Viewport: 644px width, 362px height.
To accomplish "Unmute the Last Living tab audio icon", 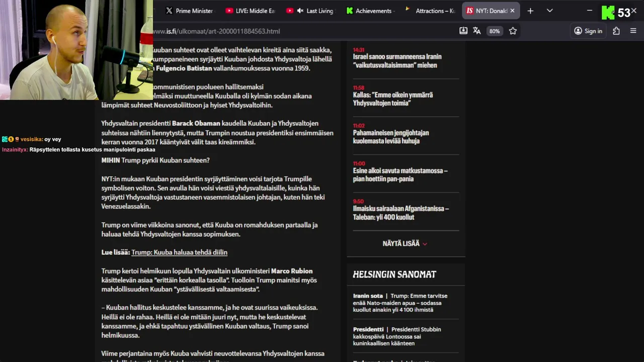I will coord(300,11).
